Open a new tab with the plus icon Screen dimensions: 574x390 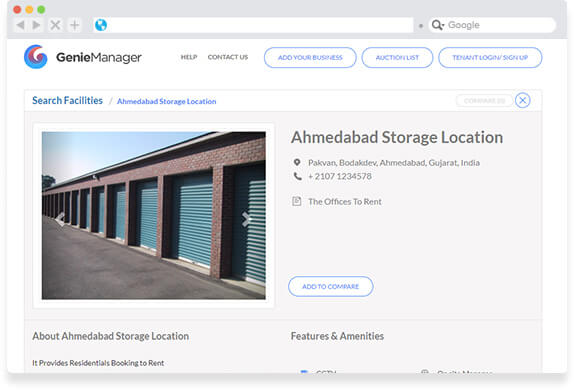[x=75, y=25]
